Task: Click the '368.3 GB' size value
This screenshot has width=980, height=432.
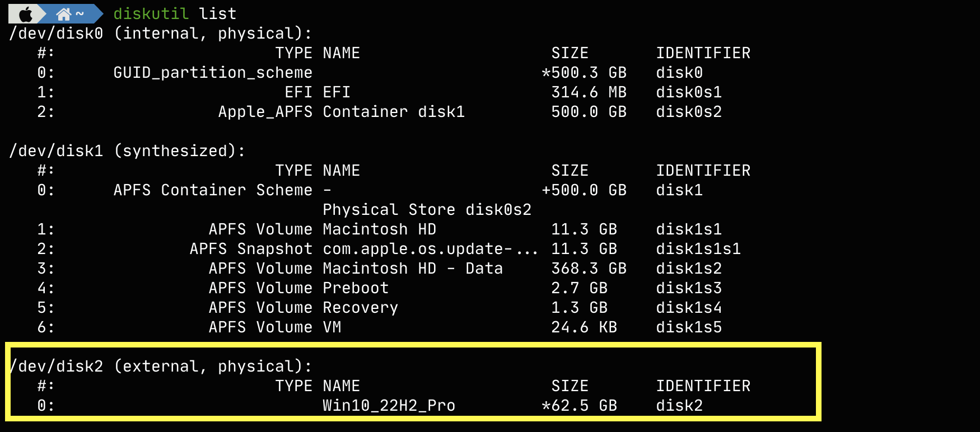Action: [x=589, y=269]
